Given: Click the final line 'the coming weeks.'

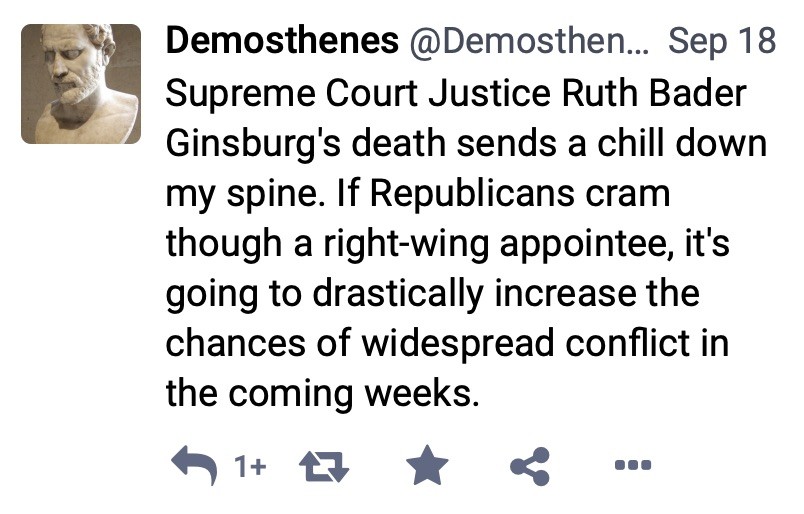Looking at the screenshot, I should coord(323,393).
